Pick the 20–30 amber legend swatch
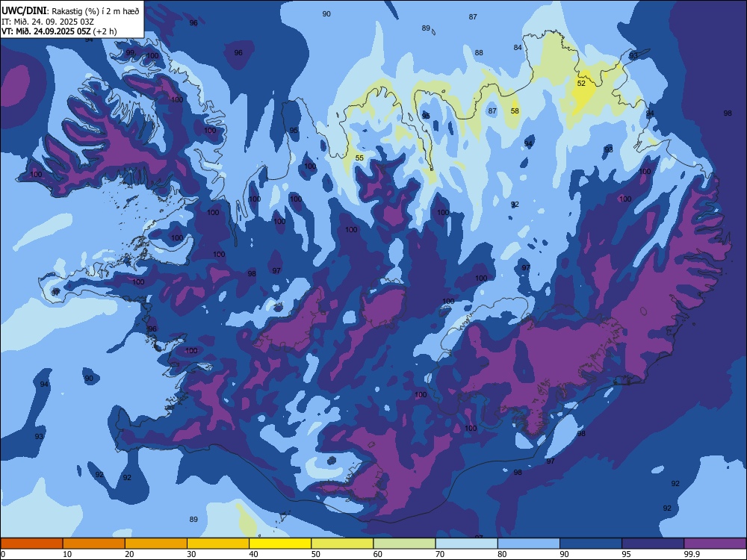 pyautogui.click(x=156, y=544)
